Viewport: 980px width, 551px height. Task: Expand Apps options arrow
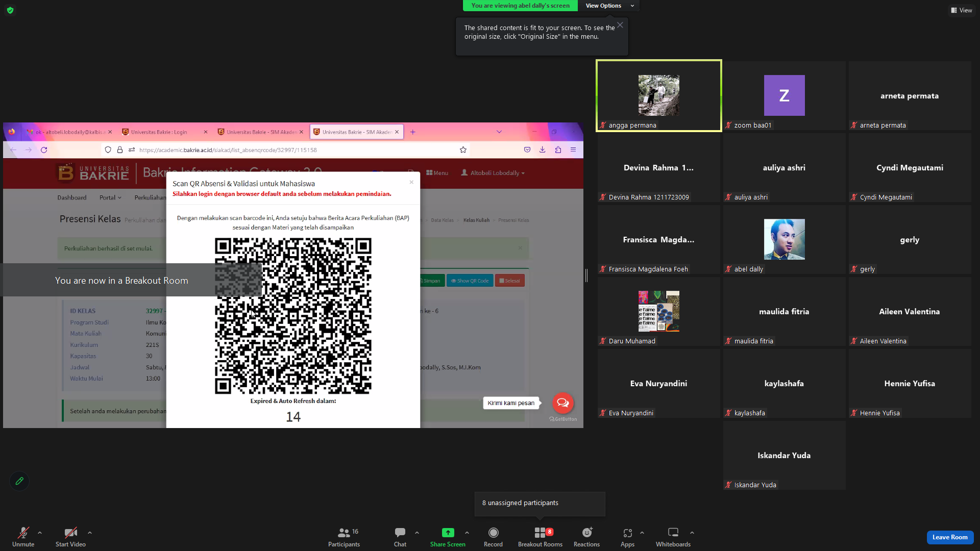(x=642, y=533)
